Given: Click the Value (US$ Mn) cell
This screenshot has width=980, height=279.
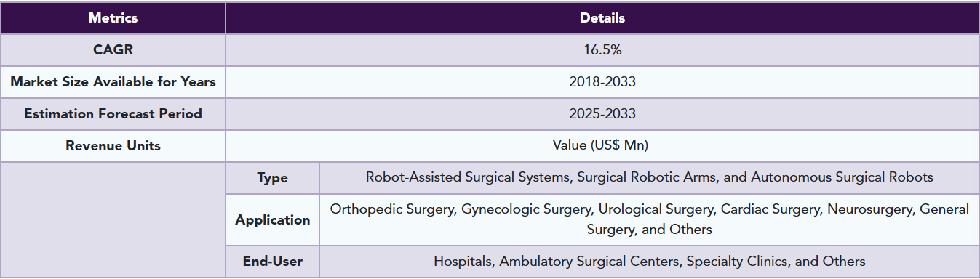Looking at the screenshot, I should (x=602, y=146).
